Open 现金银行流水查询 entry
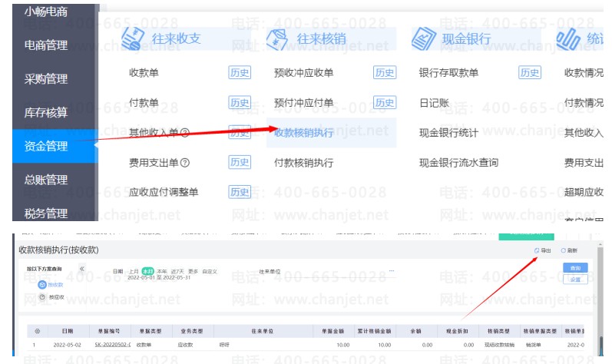 [x=458, y=163]
